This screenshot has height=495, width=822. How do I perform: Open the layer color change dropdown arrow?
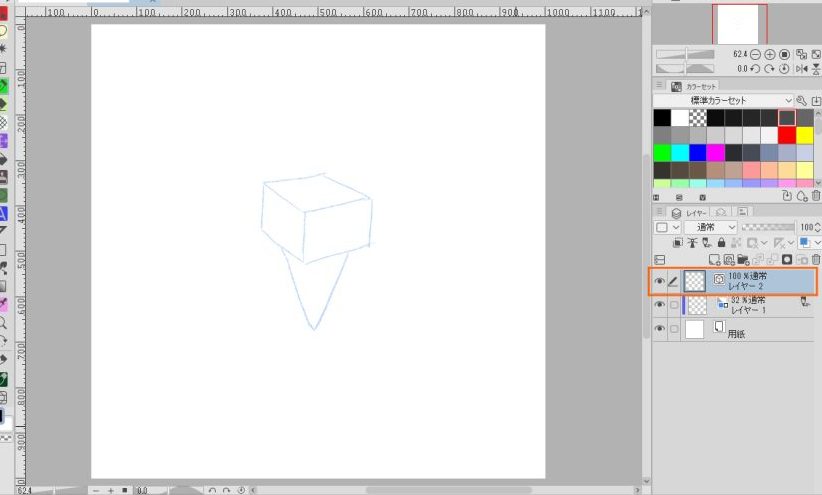[x=816, y=243]
